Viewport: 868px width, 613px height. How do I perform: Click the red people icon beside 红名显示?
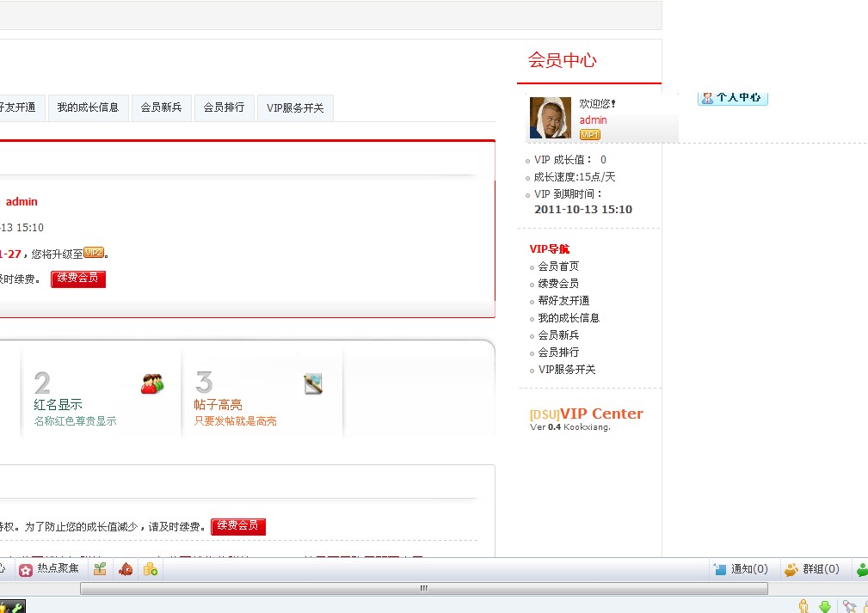pyautogui.click(x=152, y=383)
